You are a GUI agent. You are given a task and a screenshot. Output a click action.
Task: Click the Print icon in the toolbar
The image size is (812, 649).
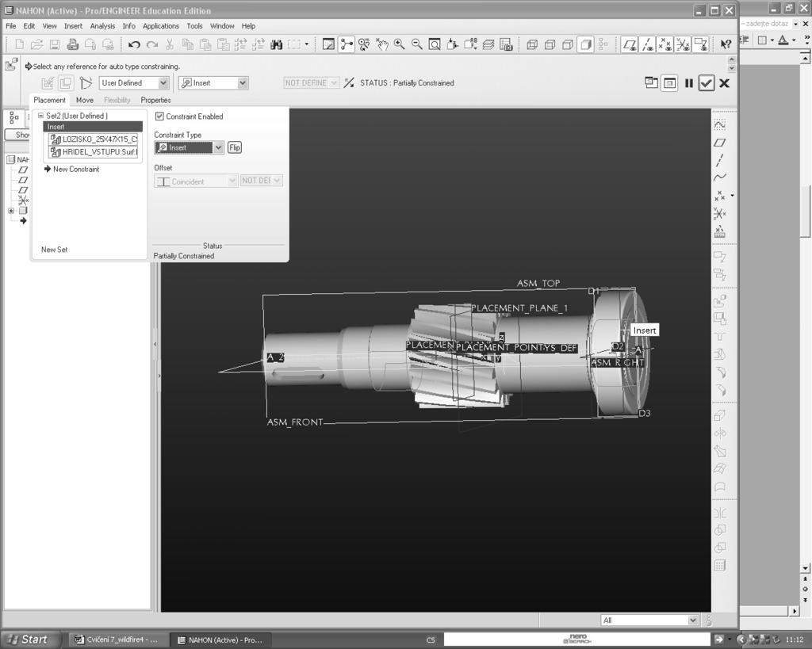click(72, 45)
